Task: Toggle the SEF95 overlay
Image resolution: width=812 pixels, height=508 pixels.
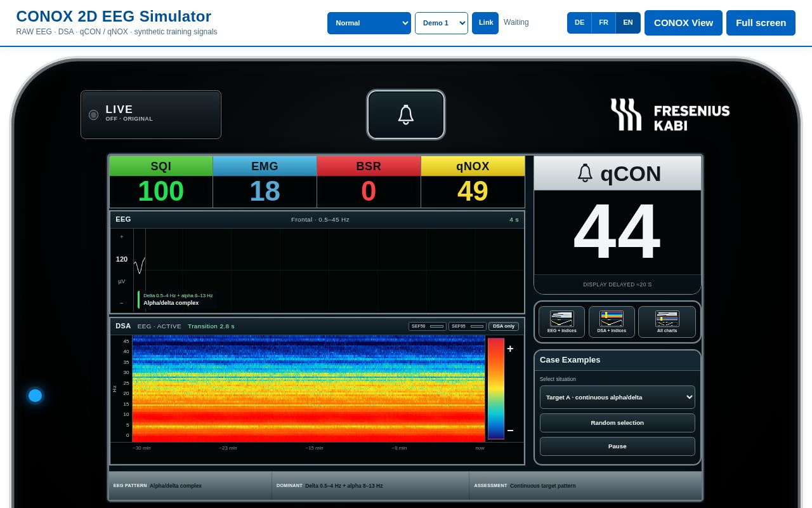Action: tap(468, 326)
